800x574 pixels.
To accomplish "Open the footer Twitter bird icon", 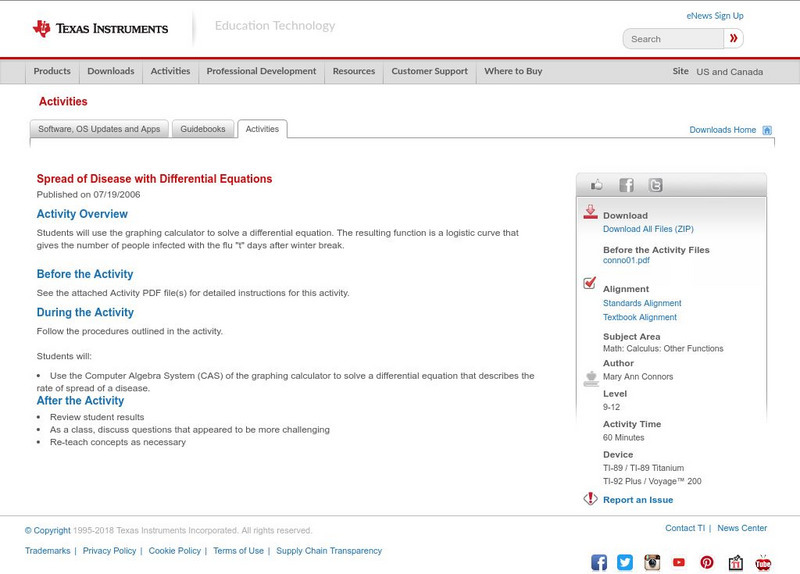I will (625, 562).
